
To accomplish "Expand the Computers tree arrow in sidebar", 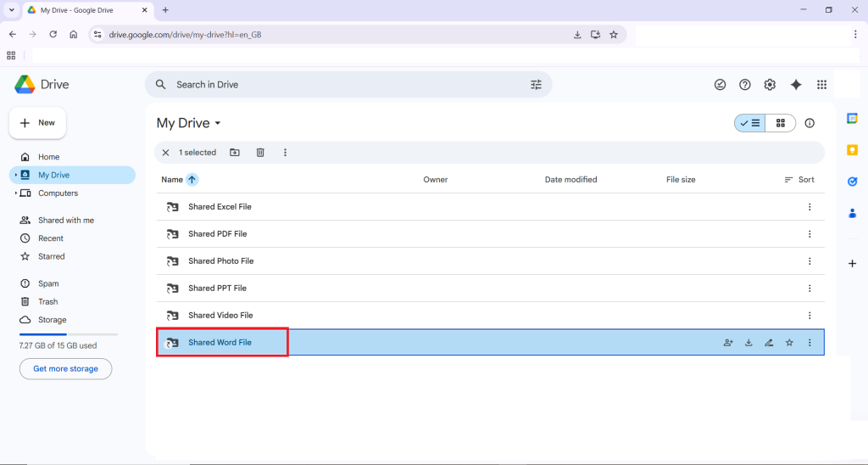I will pyautogui.click(x=15, y=193).
